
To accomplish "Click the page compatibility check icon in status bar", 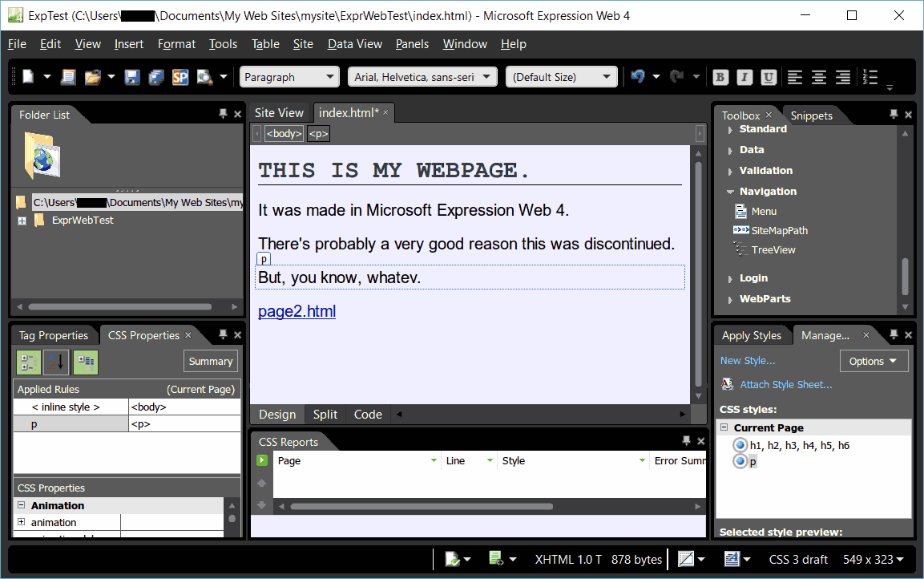I will (x=452, y=559).
